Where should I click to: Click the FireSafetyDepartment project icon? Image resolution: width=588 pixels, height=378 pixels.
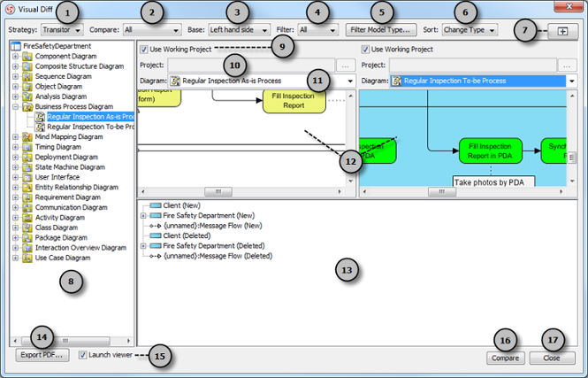(16, 46)
